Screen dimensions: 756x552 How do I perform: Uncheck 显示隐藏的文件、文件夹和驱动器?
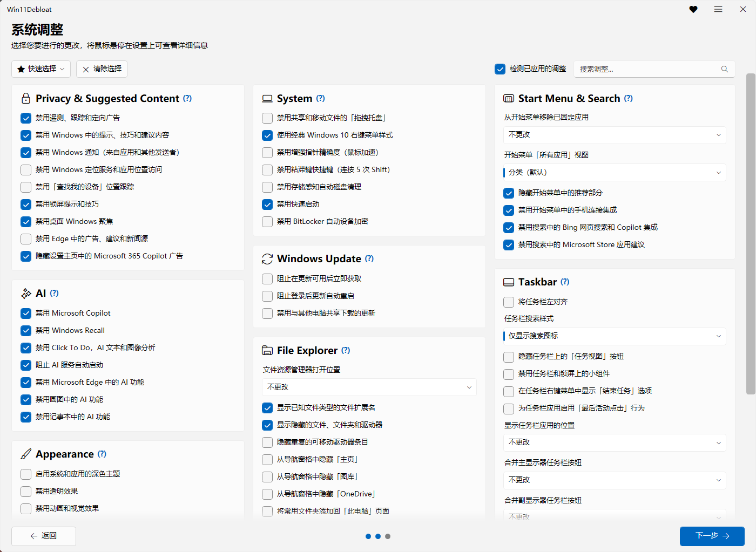(x=267, y=425)
